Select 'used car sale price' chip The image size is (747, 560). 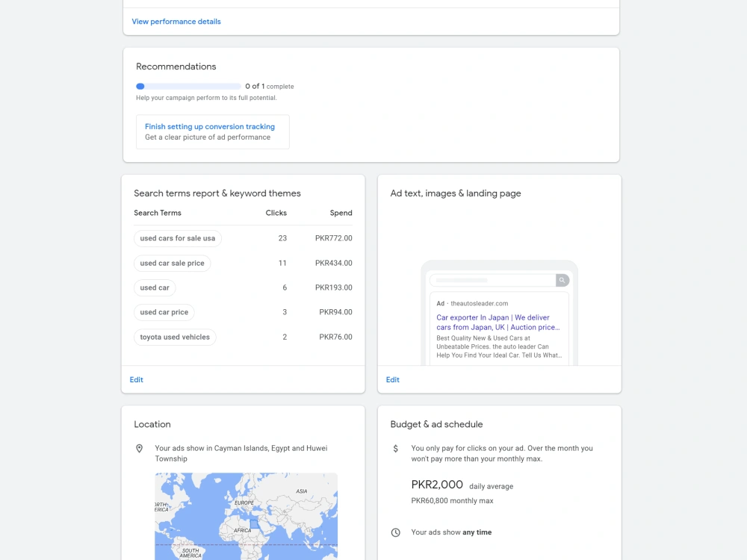coord(172,263)
